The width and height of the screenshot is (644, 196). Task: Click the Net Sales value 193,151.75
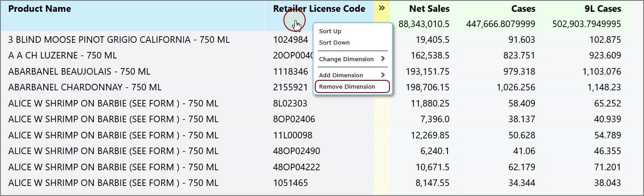[x=427, y=72]
